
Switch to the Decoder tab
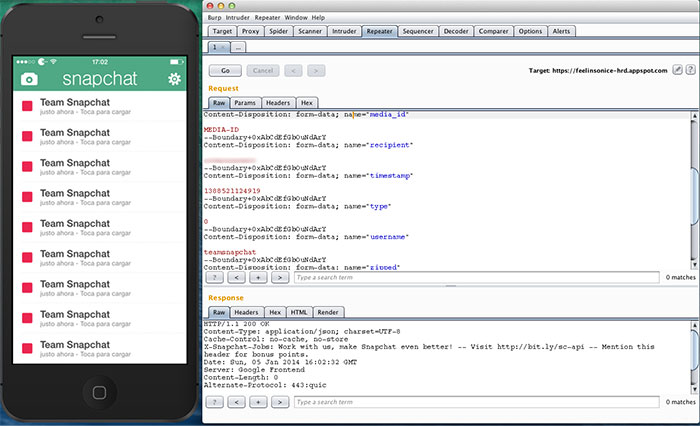pos(456,31)
